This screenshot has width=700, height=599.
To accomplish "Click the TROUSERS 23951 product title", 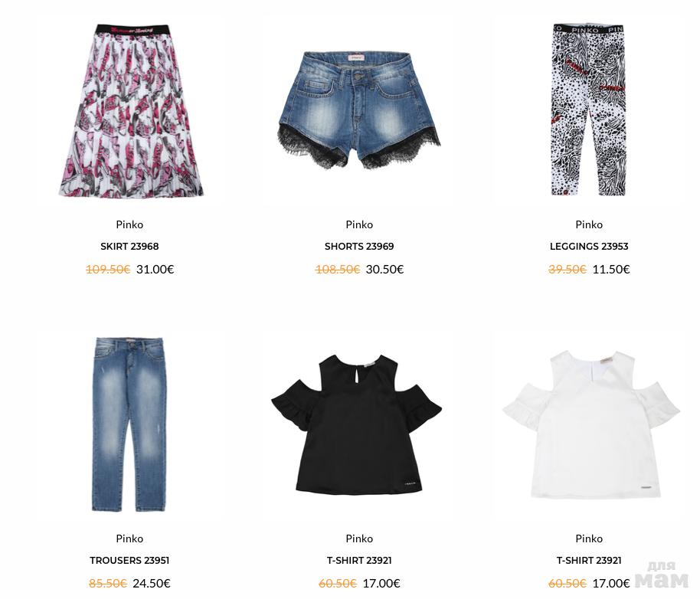I will [x=129, y=561].
